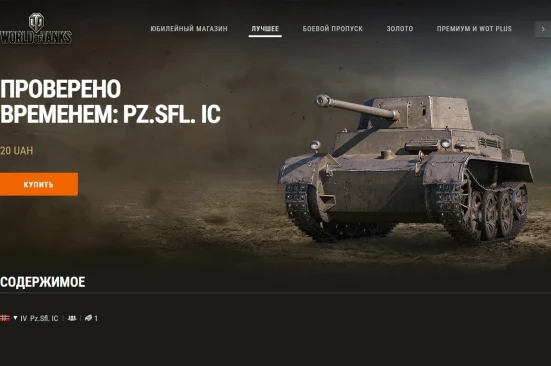Viewport: 551px width, 366px height.
Task: Click the garage slot icon
Action: pyautogui.click(x=89, y=318)
